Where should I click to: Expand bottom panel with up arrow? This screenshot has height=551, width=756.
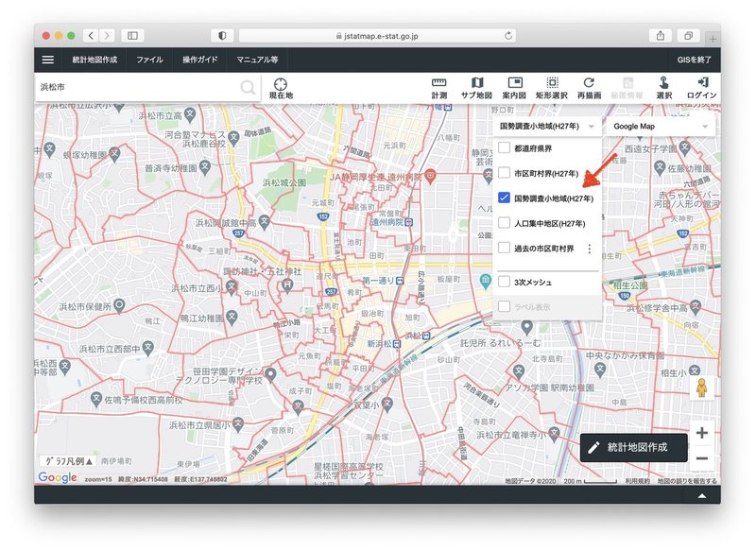coord(702,495)
